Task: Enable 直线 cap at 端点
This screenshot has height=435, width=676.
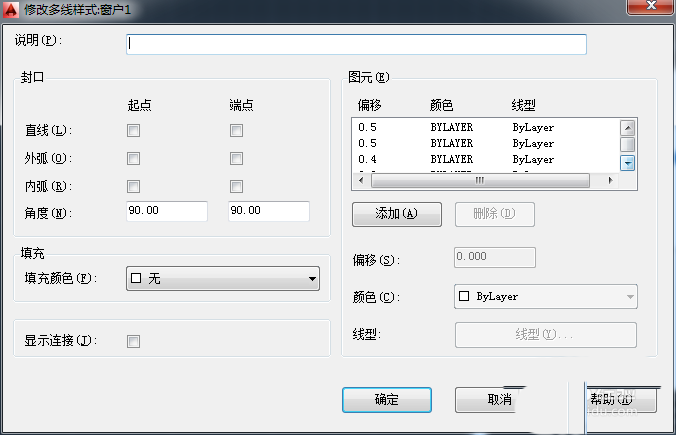Action: point(236,130)
